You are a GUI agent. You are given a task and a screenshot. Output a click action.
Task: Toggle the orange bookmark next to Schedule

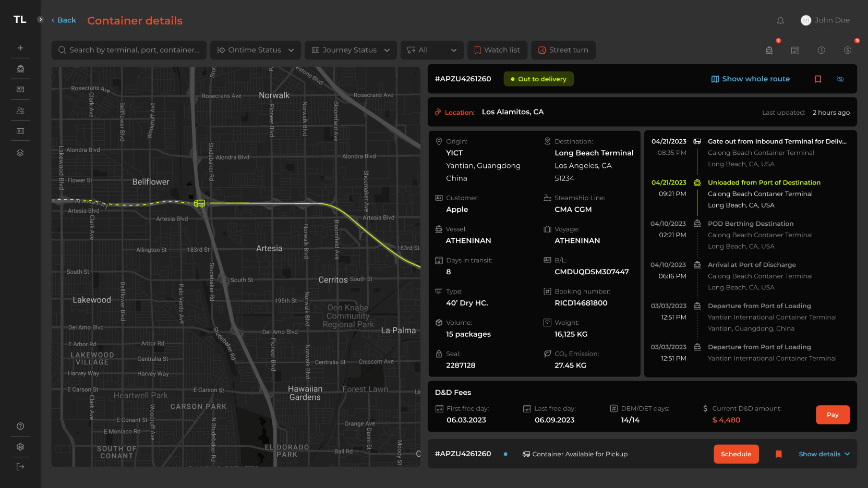click(779, 454)
